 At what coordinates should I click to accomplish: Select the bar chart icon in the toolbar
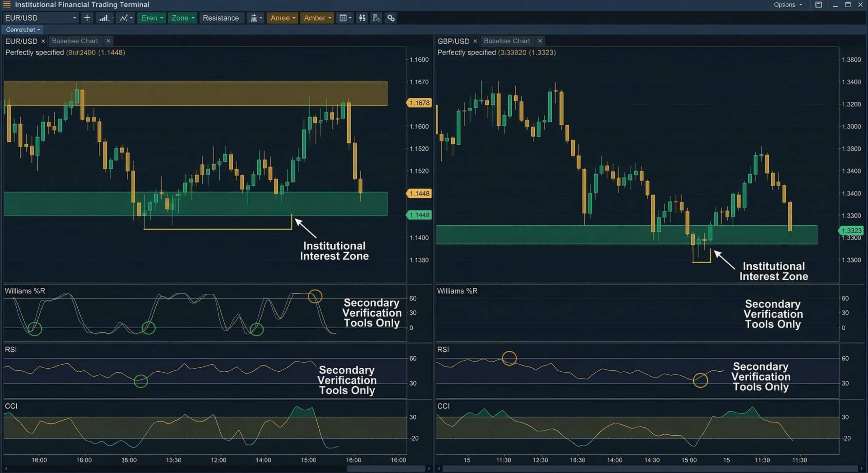pos(104,18)
